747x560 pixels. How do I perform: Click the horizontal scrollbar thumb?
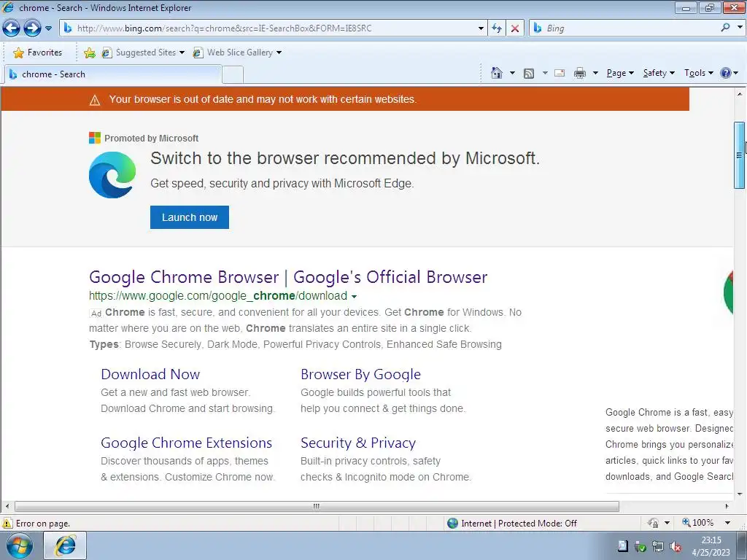317,506
